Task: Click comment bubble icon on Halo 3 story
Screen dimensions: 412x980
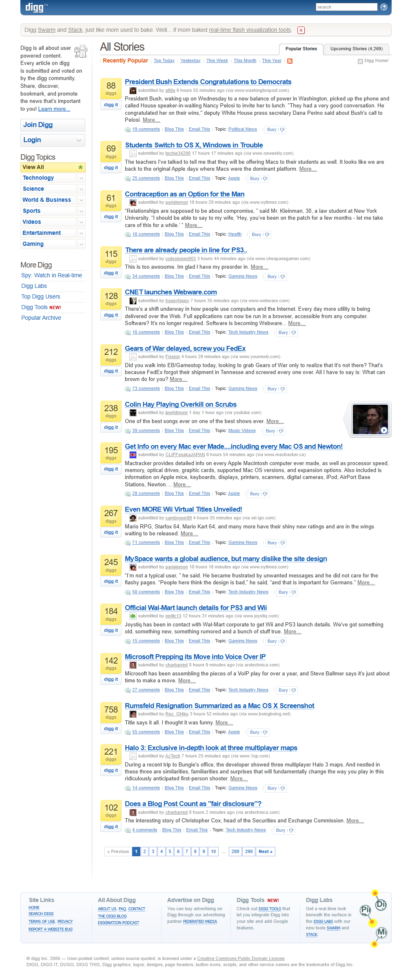Action: pos(128,788)
